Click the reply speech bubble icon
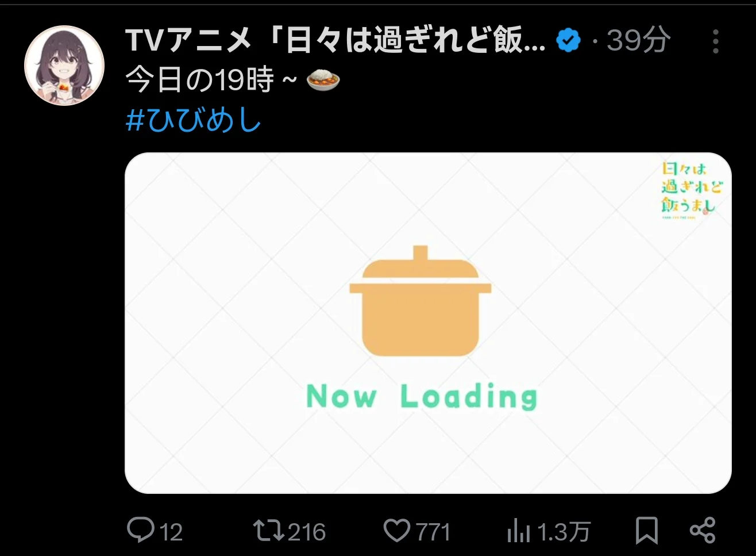Image resolution: width=756 pixels, height=556 pixels. click(x=141, y=530)
